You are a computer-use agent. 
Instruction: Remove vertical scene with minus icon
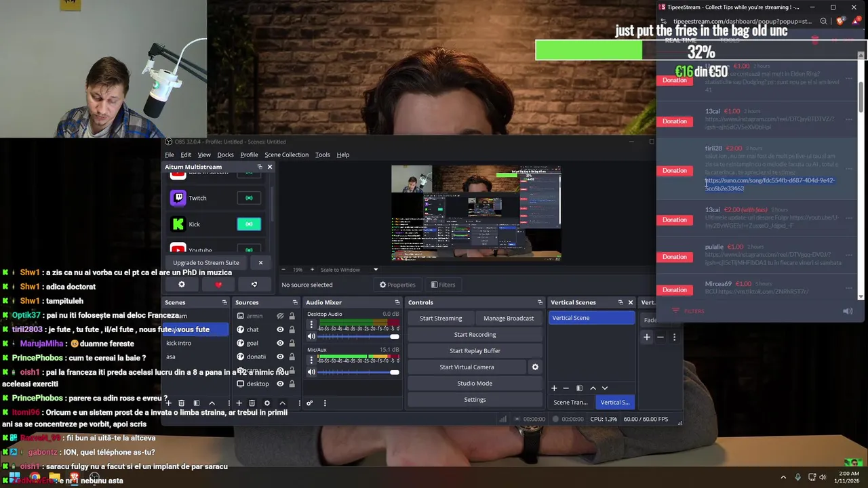(566, 388)
